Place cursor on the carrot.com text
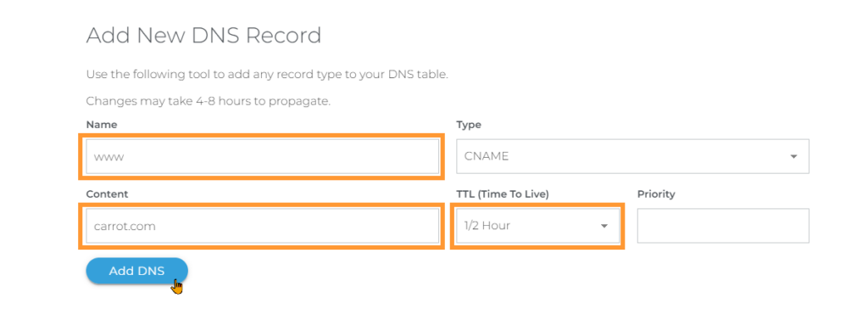 click(125, 227)
